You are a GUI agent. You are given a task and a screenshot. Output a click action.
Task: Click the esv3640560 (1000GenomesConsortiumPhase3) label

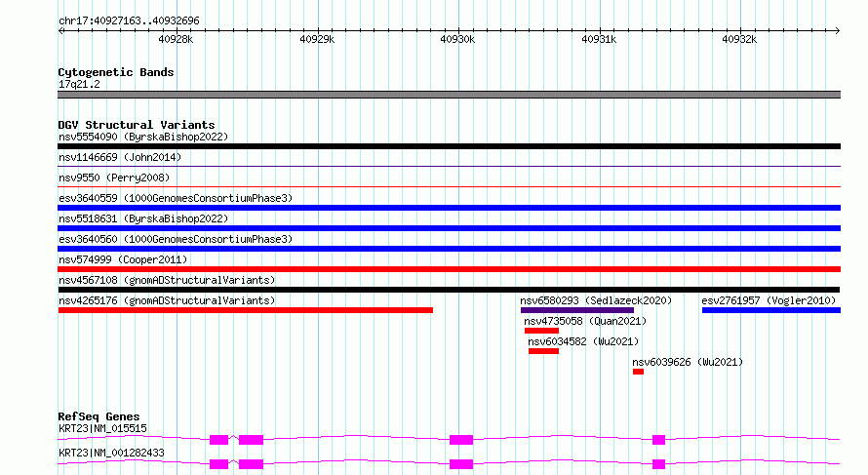tap(176, 239)
